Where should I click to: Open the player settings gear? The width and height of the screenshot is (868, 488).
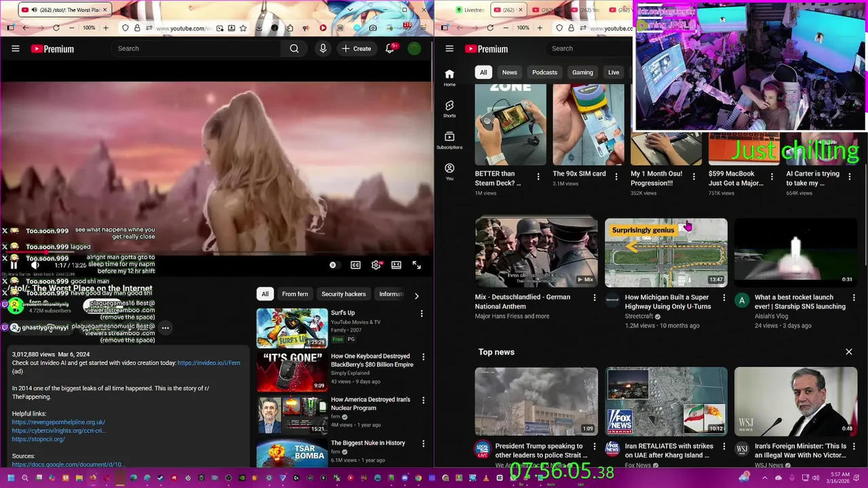click(376, 265)
